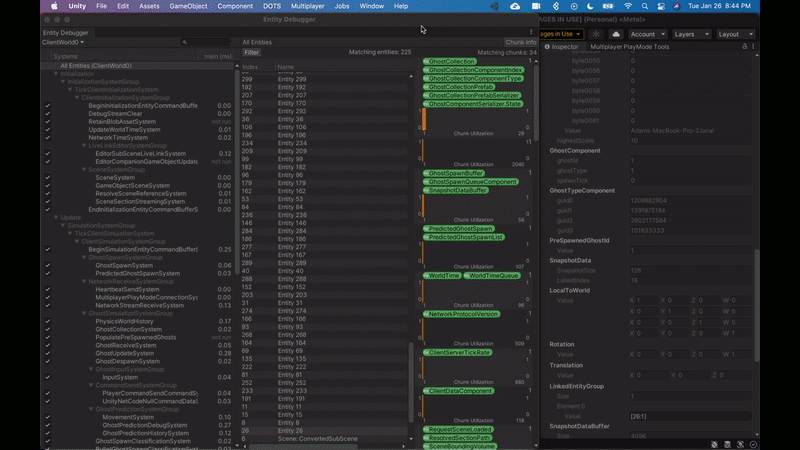Click the Filter button above entity list

(x=251, y=52)
